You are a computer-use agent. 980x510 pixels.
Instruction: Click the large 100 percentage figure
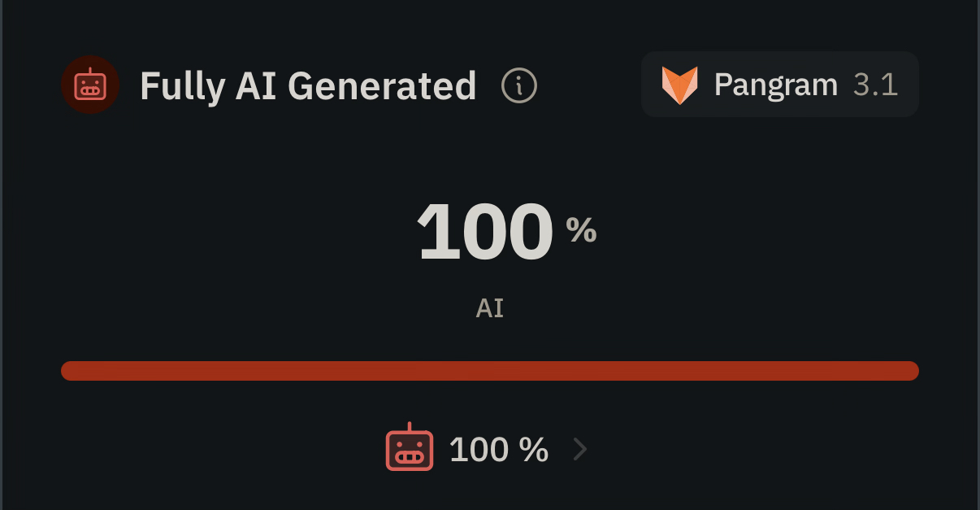[485, 233]
